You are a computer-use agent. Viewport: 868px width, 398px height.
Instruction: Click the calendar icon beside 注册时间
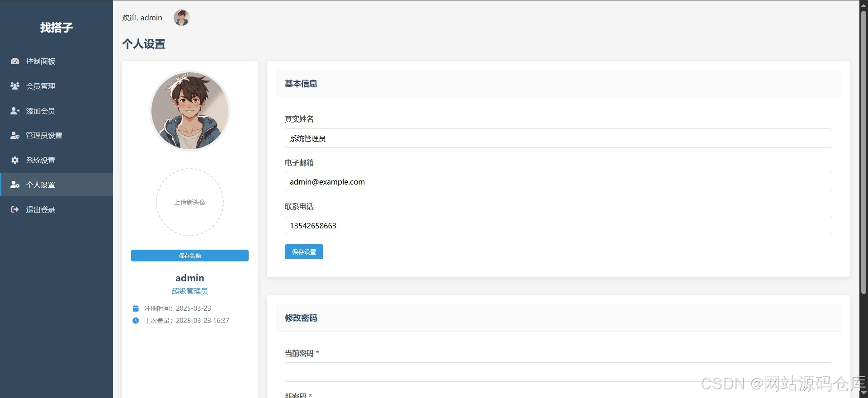coord(136,308)
